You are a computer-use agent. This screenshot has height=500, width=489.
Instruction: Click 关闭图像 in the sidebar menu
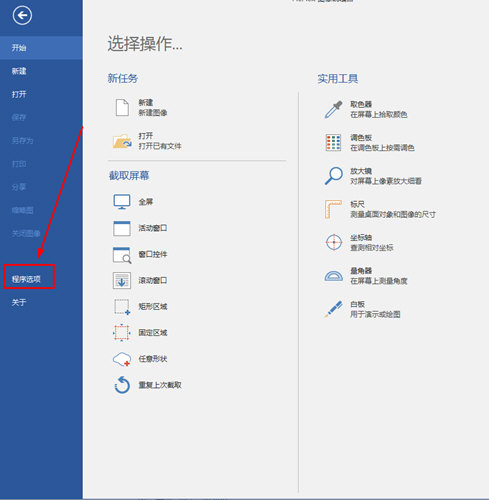coord(26,233)
